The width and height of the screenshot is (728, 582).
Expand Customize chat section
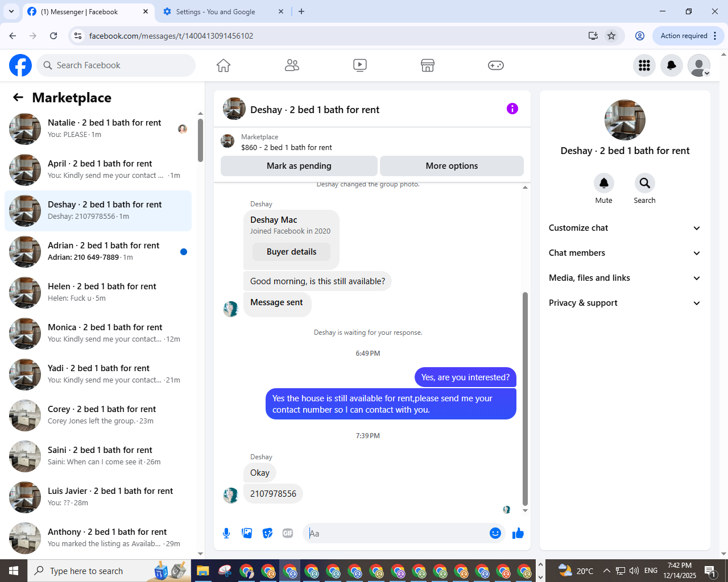point(624,228)
